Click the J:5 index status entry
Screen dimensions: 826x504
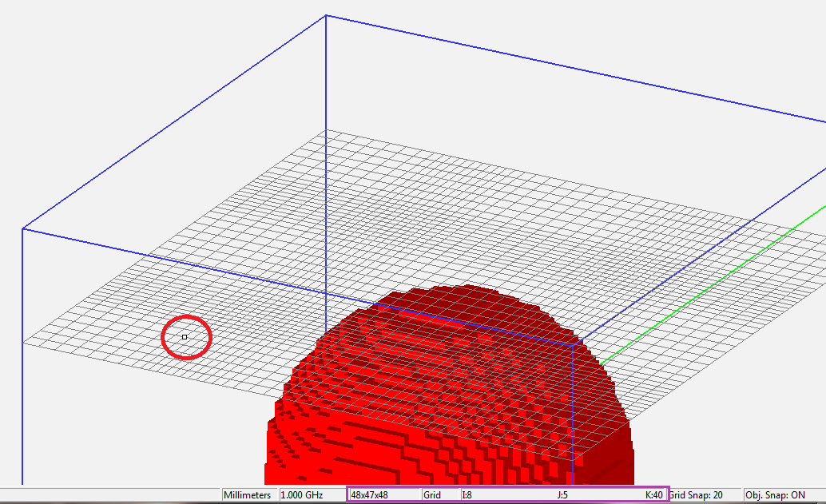(562, 495)
